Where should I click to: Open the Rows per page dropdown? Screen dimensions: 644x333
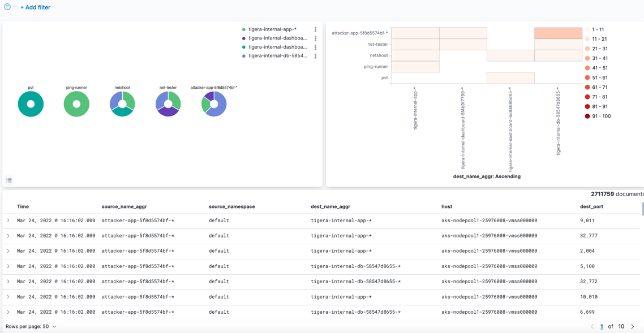point(31,326)
